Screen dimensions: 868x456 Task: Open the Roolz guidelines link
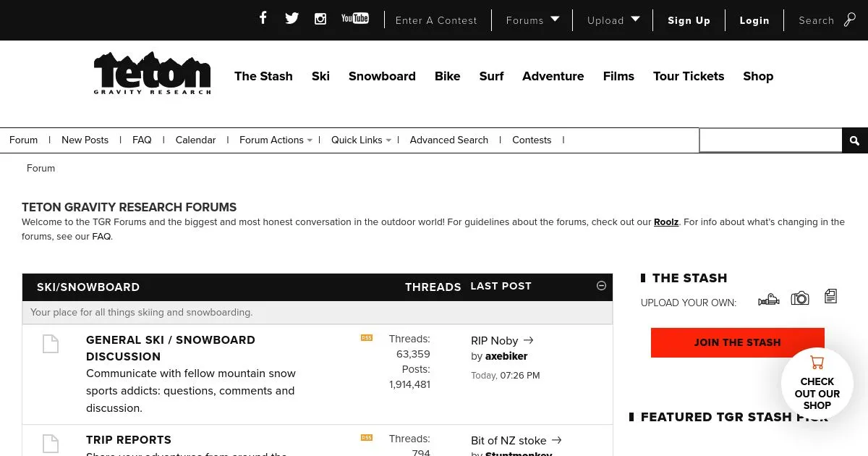pyautogui.click(x=666, y=222)
